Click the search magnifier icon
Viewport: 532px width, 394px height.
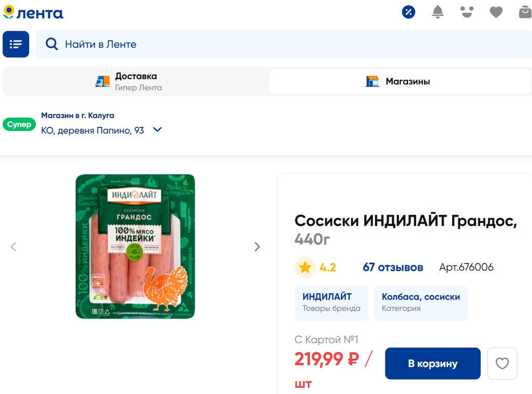pos(52,44)
